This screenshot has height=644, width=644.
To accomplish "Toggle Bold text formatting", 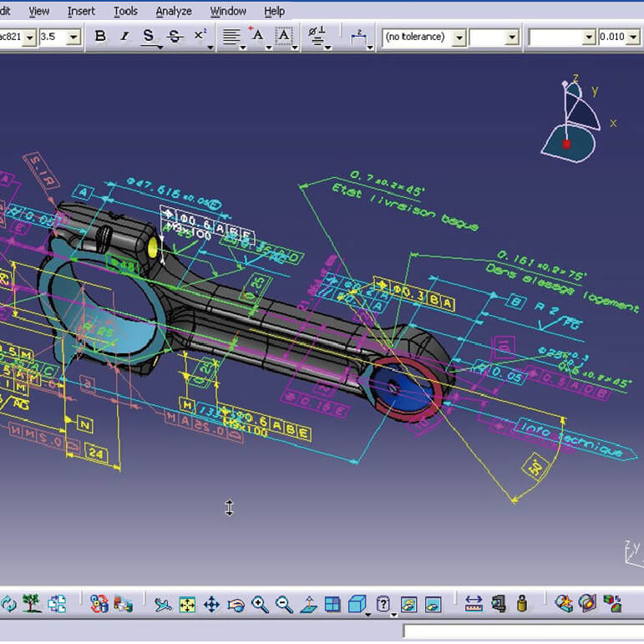I will (99, 36).
